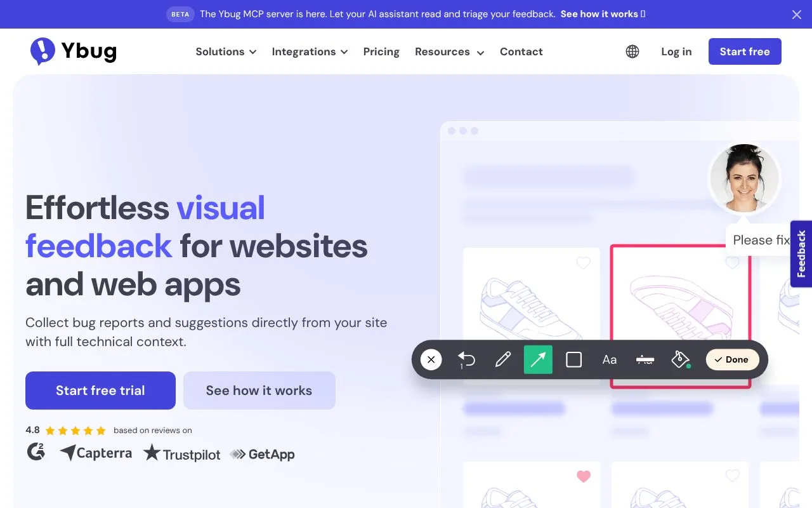Expand the Resources dropdown menu
Viewport: 812px width, 508px height.
(x=449, y=52)
